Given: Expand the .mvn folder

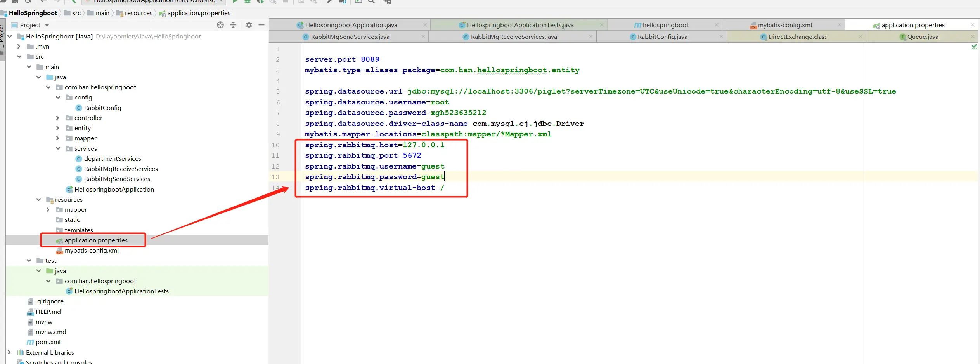Looking at the screenshot, I should pyautogui.click(x=19, y=46).
